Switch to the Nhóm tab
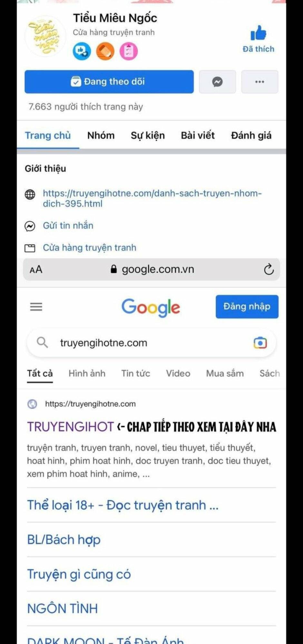The image size is (303, 644). point(101,135)
